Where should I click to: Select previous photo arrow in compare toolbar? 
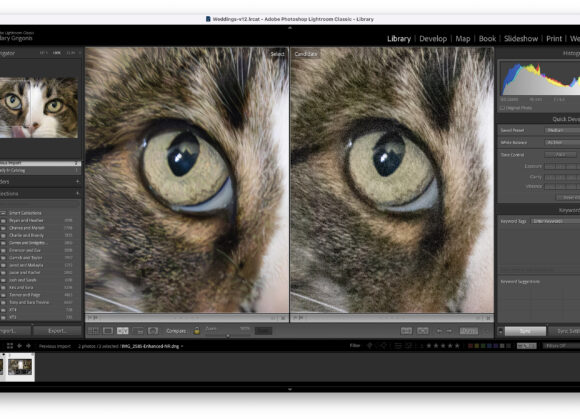click(439, 331)
